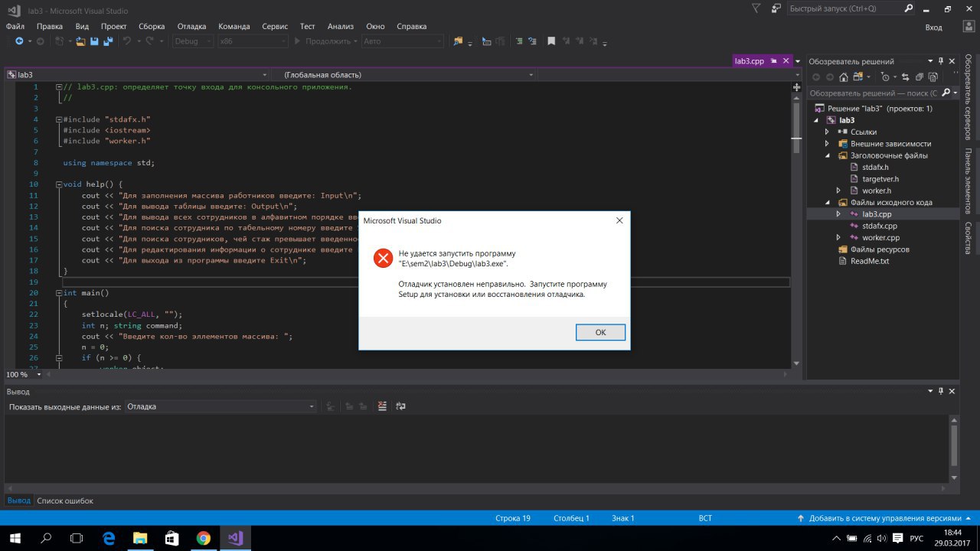
Task: Open the Сервис menu
Action: (x=275, y=26)
